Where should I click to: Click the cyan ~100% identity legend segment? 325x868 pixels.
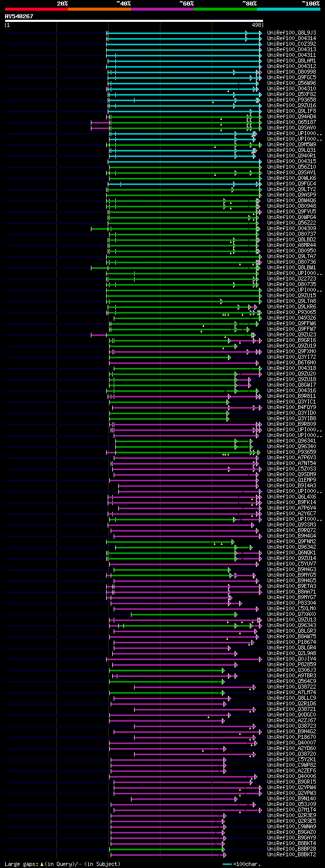pyautogui.click(x=288, y=9)
